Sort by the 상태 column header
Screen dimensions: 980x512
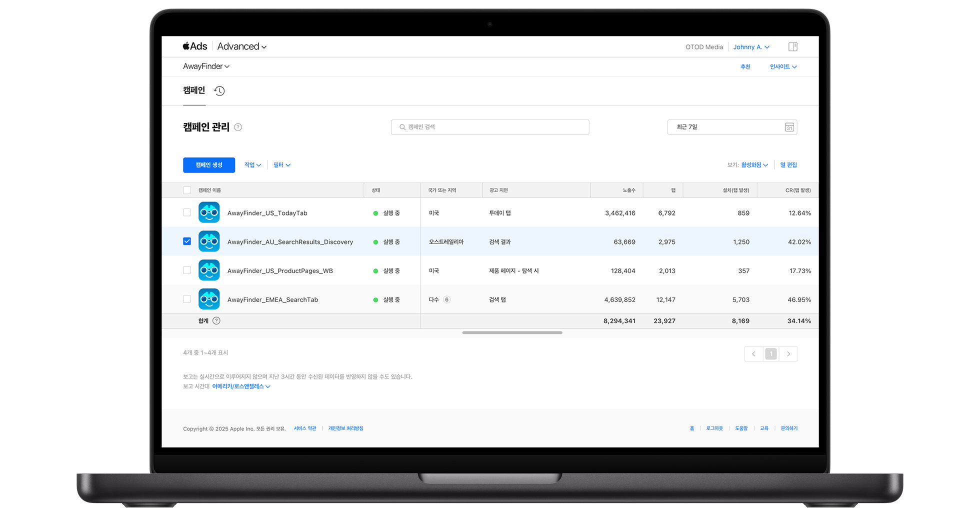click(x=376, y=190)
